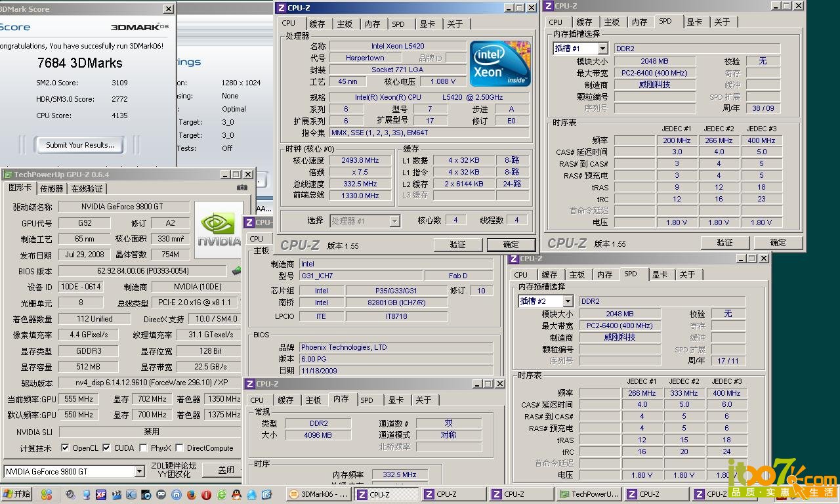Save the BIOS using the GPU-Z chip icon
Viewport: 840px width, 504px height.
[x=237, y=270]
